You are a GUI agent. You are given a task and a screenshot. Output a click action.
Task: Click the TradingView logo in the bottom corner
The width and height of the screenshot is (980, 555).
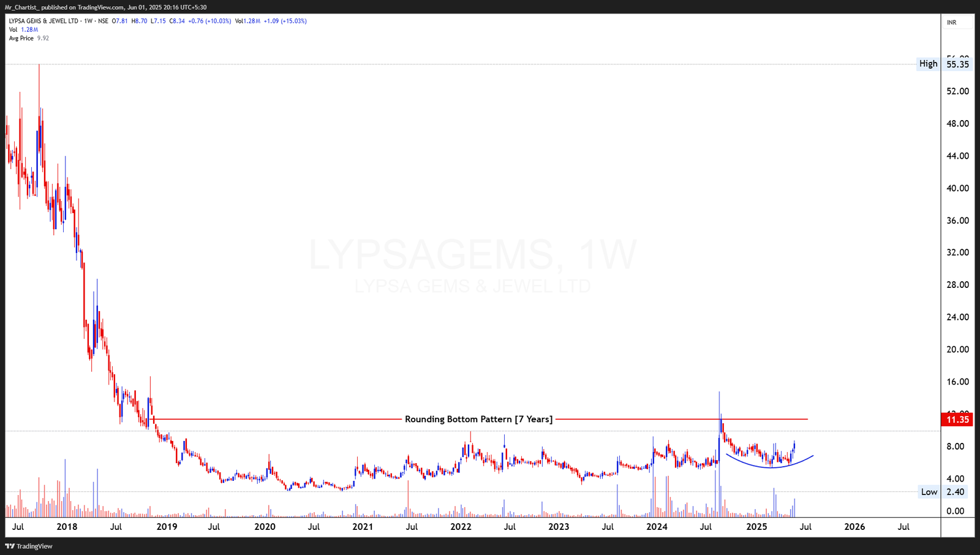click(x=29, y=546)
